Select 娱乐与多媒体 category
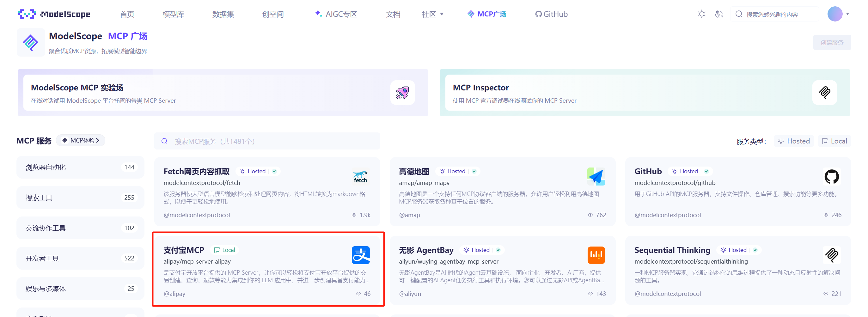The width and height of the screenshot is (868, 317). pos(80,289)
